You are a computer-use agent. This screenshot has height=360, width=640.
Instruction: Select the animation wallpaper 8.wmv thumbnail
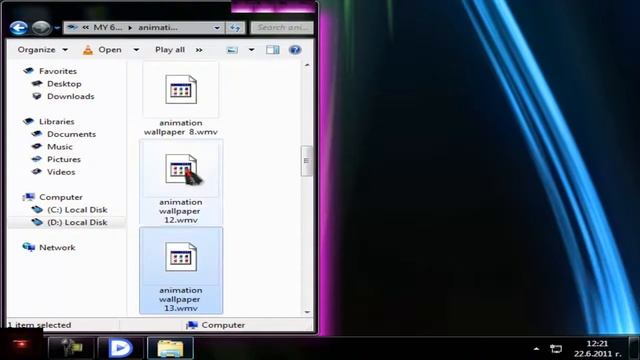click(x=181, y=89)
